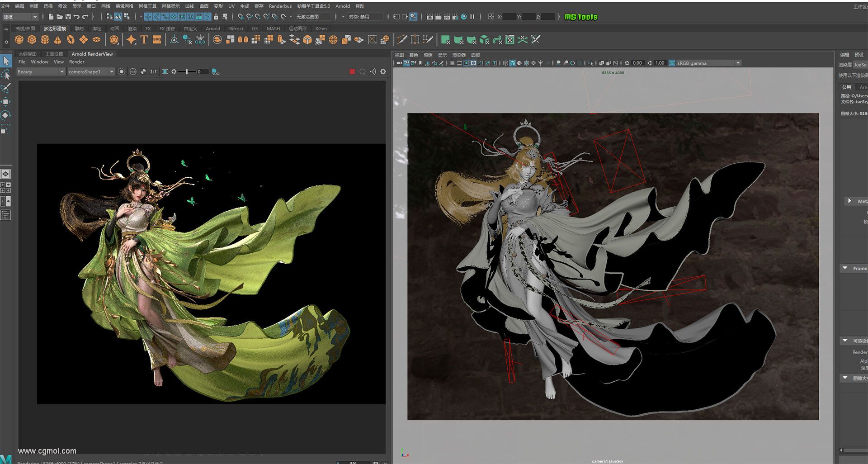This screenshot has width=868, height=464.
Task: Switch to the 雕刻 shelf tab
Action: pos(79,28)
